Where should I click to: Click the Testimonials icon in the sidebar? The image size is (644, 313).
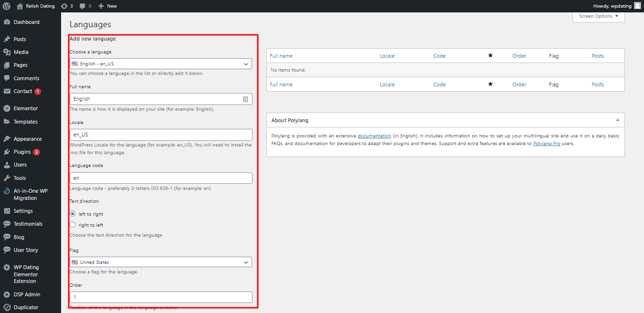(7, 224)
